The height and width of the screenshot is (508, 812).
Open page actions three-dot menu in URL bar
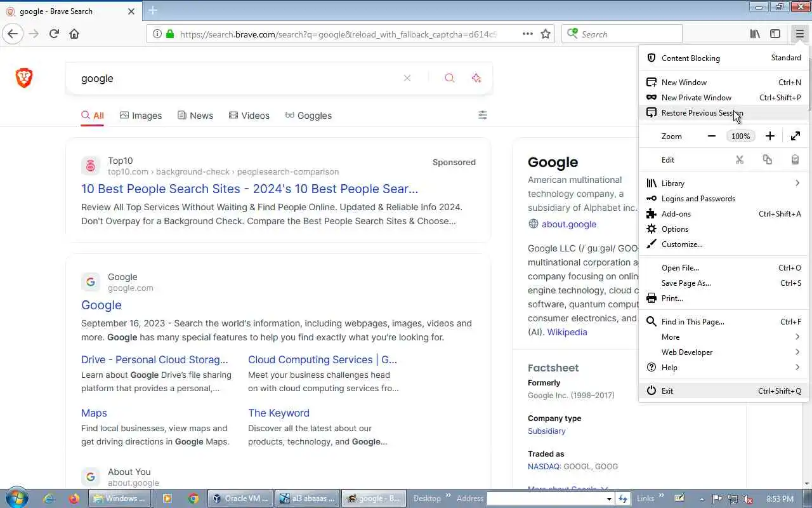527,34
